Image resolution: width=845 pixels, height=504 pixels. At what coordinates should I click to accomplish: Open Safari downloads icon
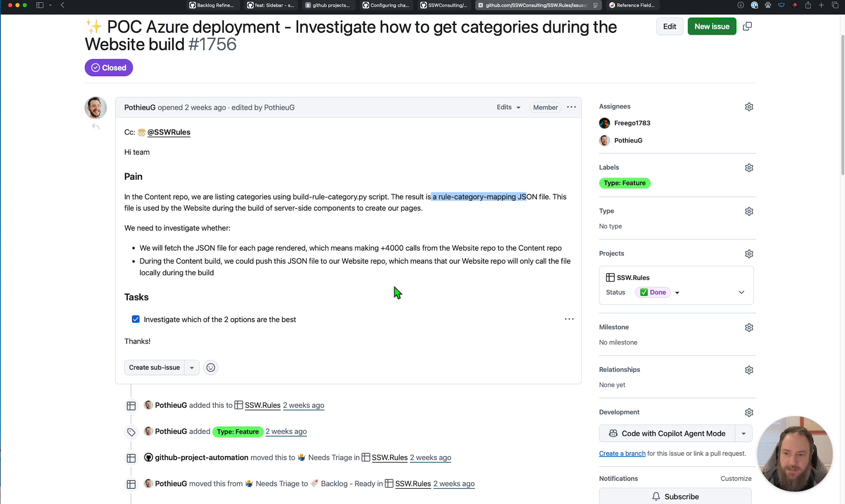tap(740, 5)
